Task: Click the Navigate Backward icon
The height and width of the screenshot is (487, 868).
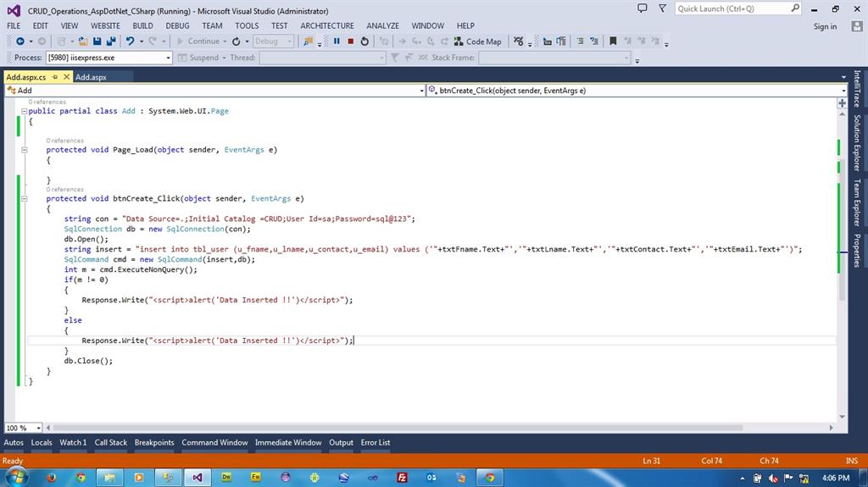Action: tap(19, 42)
